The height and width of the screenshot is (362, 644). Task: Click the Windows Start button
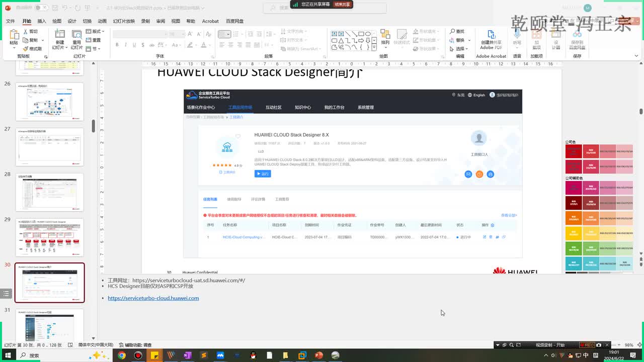(8, 355)
